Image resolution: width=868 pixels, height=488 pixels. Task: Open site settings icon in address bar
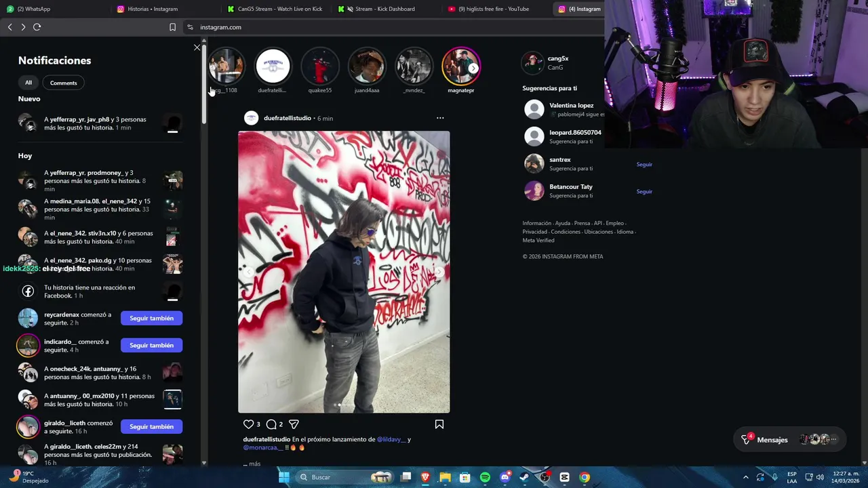(191, 27)
